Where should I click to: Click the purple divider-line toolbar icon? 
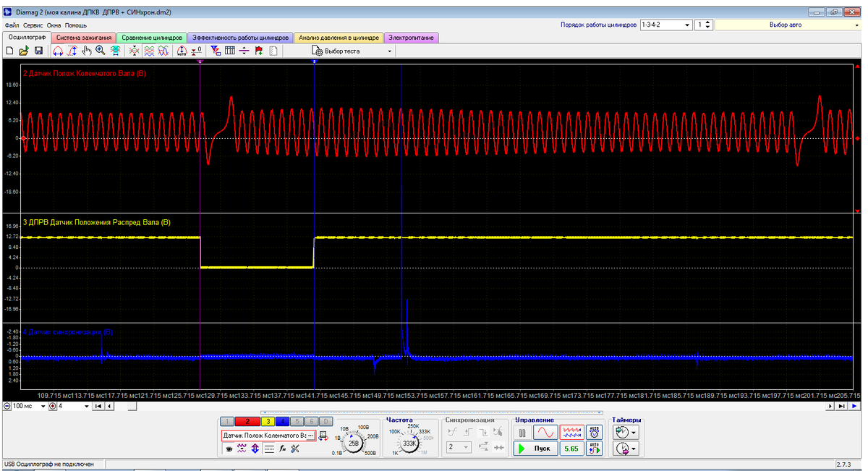pos(244,51)
